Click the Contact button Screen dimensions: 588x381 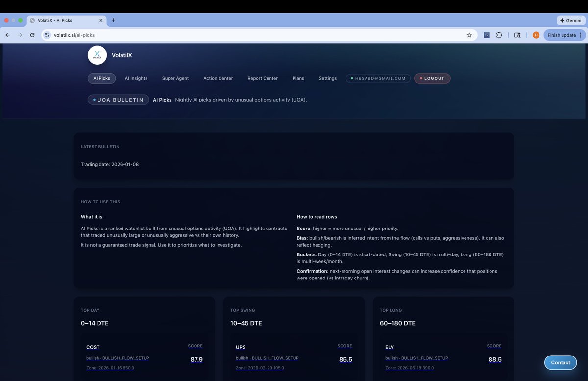(x=561, y=363)
